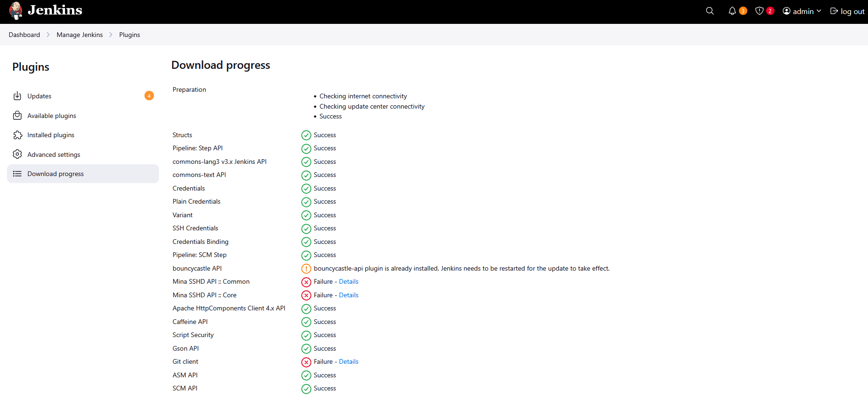868x397 pixels.
Task: Click Checking internet connectivity text
Action: pos(363,96)
